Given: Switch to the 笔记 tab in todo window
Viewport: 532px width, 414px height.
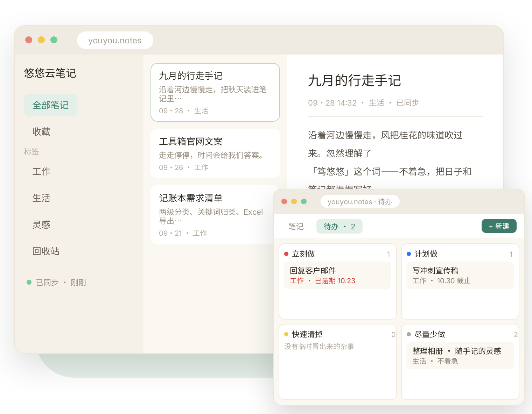Looking at the screenshot, I should (x=296, y=226).
